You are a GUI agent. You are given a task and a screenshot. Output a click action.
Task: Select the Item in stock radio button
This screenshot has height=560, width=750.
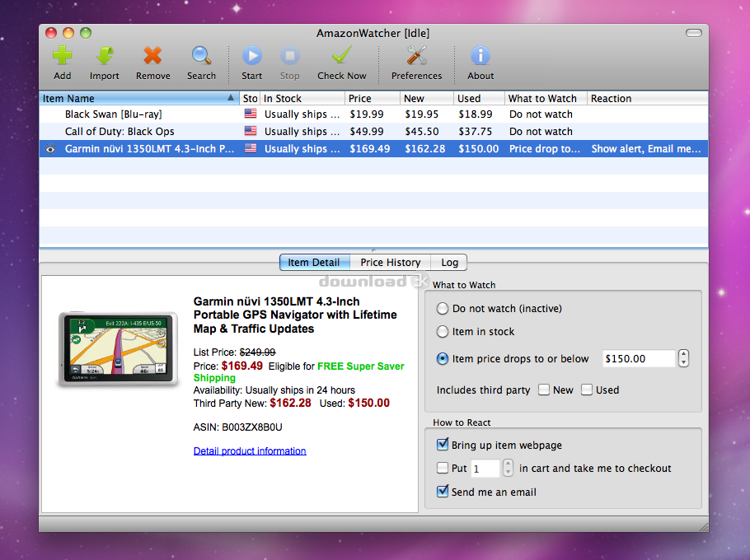pyautogui.click(x=443, y=332)
